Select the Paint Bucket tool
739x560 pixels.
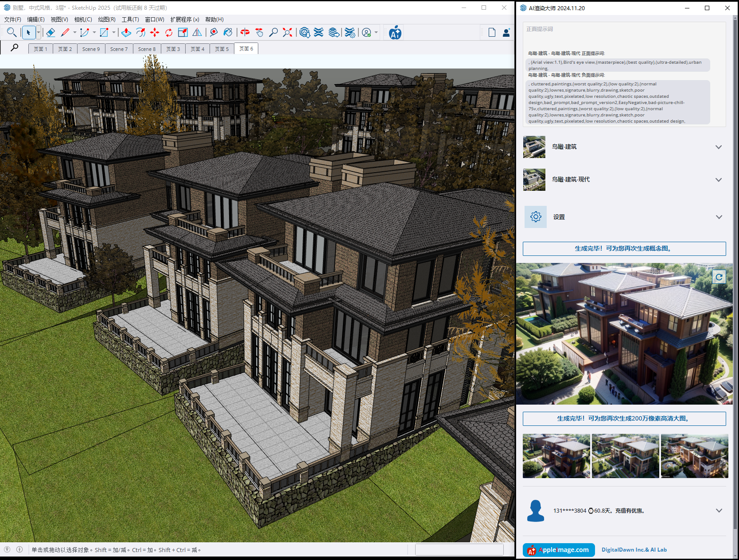(228, 32)
